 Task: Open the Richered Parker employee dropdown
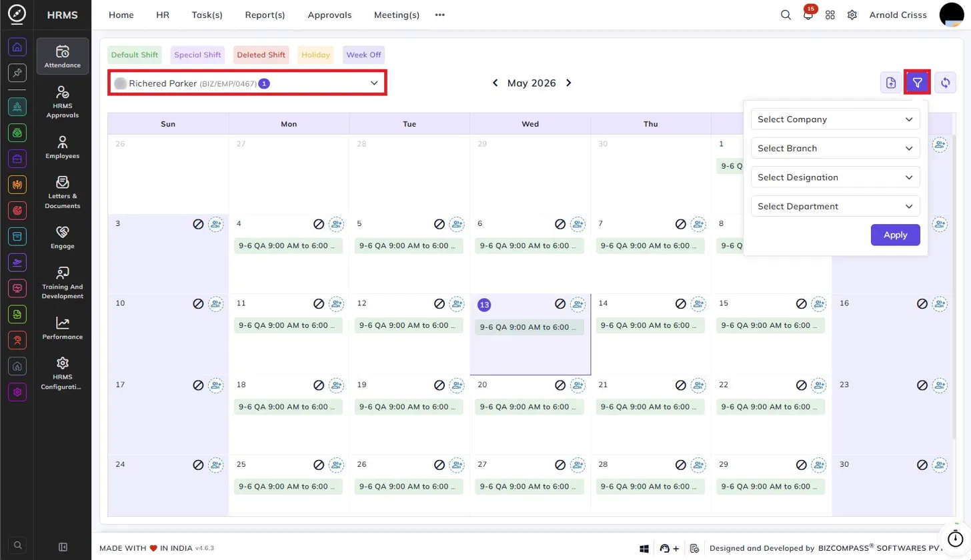(x=247, y=83)
